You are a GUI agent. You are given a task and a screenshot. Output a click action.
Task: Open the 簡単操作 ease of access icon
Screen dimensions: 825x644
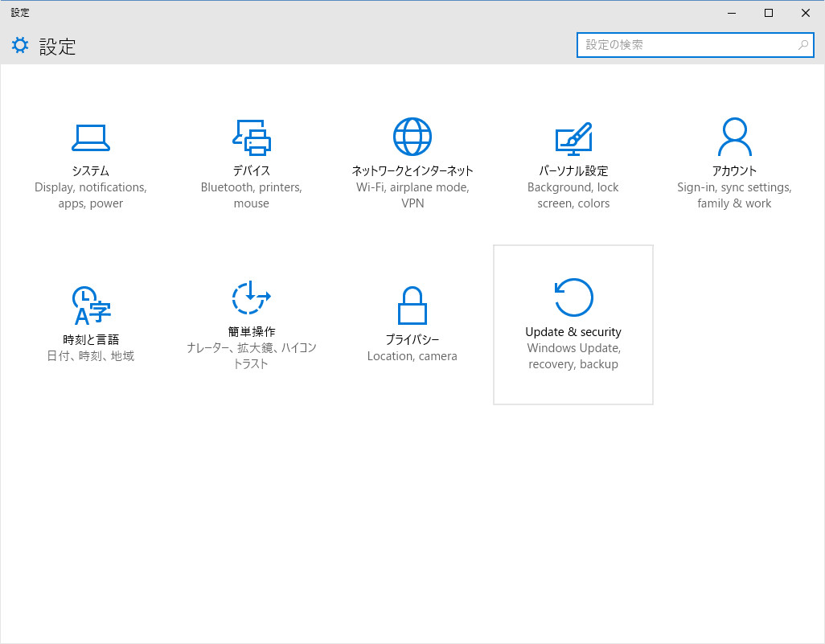point(252,297)
